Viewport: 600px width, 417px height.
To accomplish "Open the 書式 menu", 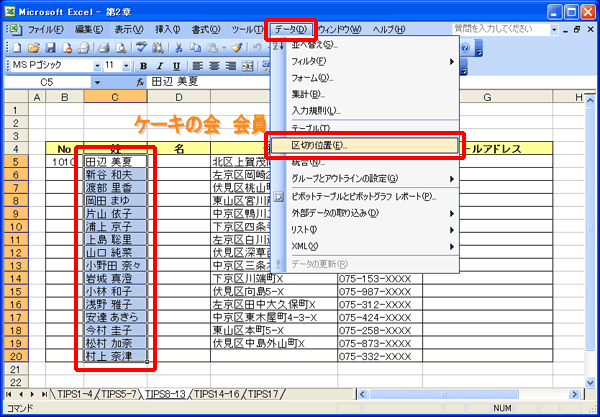I will [206, 29].
